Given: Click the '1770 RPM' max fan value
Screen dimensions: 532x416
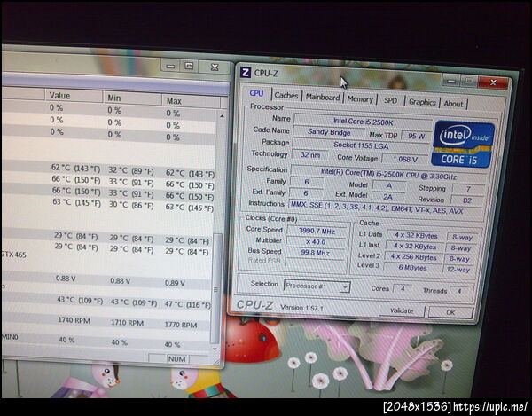Looking at the screenshot, I should 180,325.
